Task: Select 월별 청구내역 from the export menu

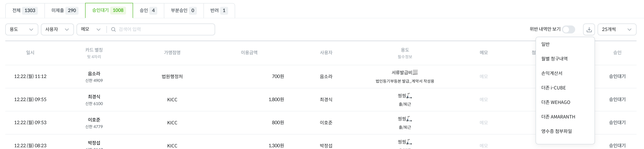Action: click(x=554, y=59)
